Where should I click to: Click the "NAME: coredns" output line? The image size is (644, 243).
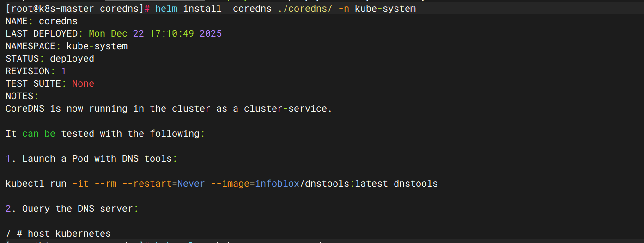pyautogui.click(x=42, y=21)
